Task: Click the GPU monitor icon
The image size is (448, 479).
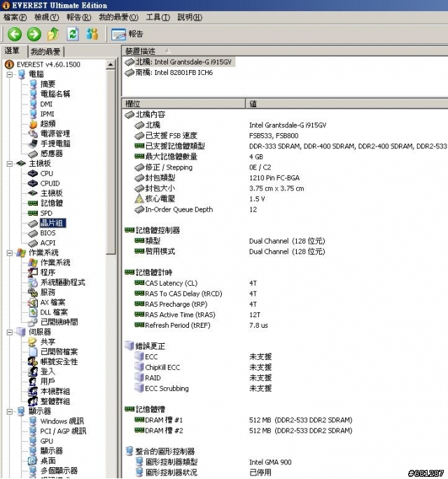Action: point(33,440)
